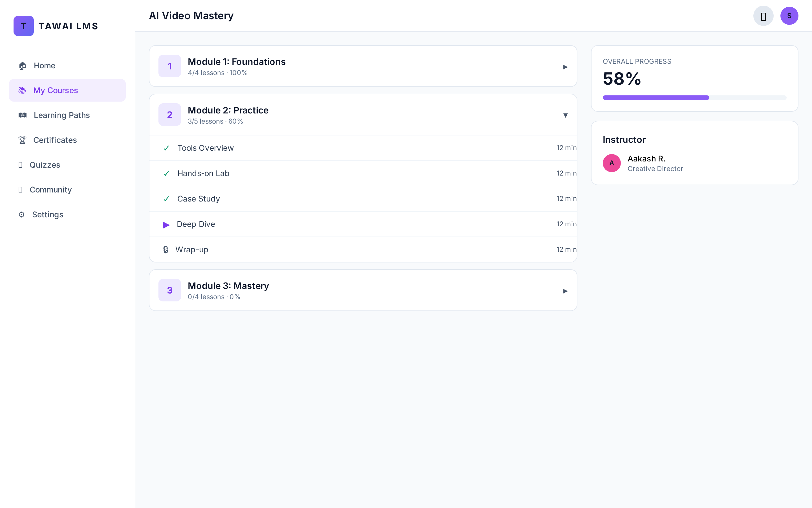The width and height of the screenshot is (812, 508).
Task: Click the Certificates trophy icon
Action: click(x=22, y=140)
